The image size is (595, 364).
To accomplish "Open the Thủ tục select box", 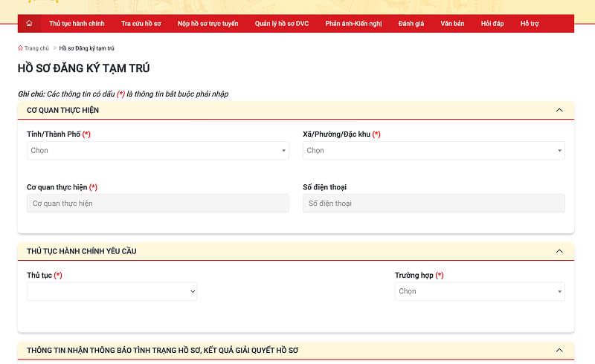I will click(112, 292).
